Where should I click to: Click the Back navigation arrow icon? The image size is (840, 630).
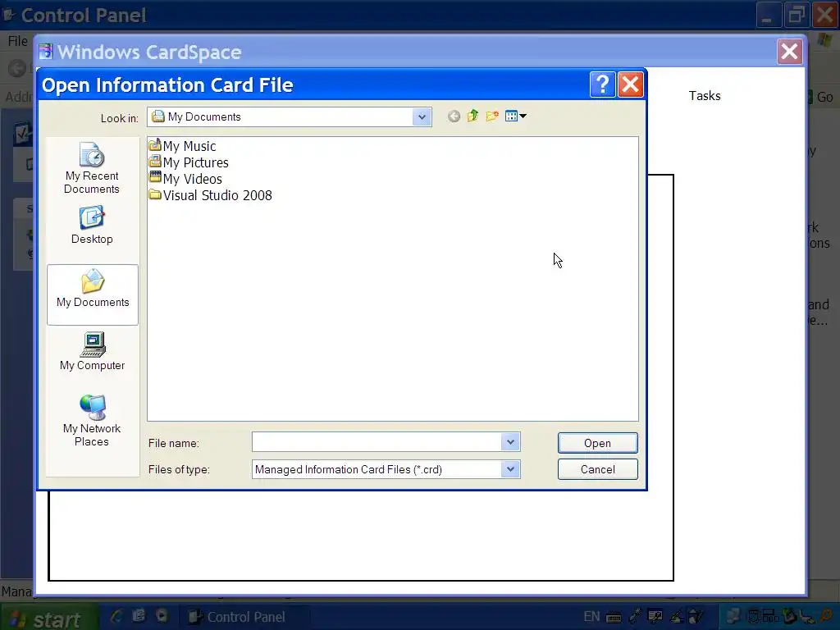pyautogui.click(x=454, y=116)
